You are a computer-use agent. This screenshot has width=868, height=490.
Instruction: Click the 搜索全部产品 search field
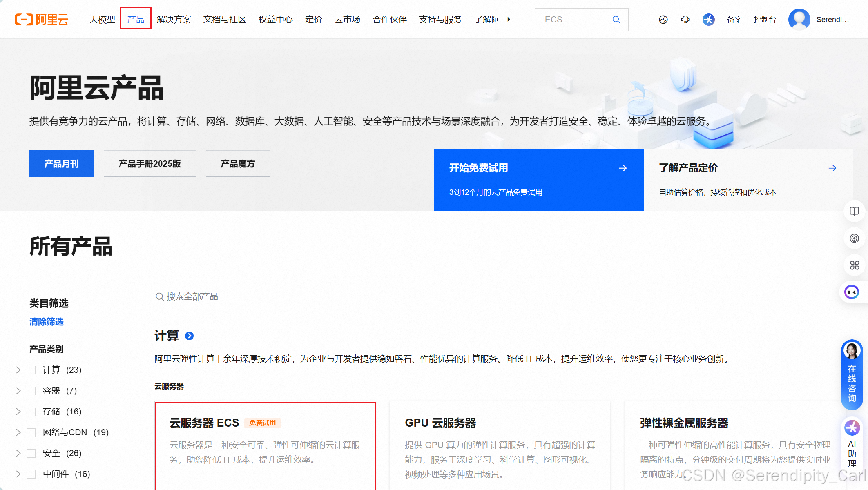(192, 296)
